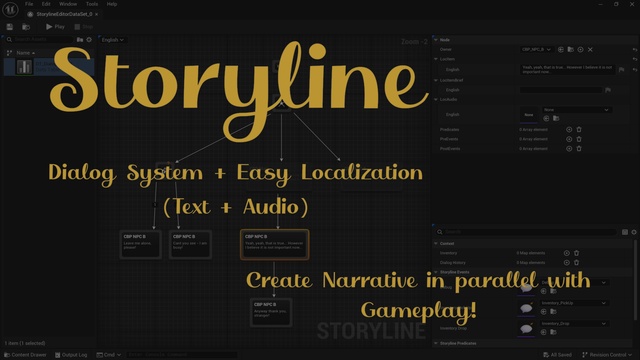Click the flag icon beside the LocItem English text
Screen dimensions: 640x360
[621, 70]
